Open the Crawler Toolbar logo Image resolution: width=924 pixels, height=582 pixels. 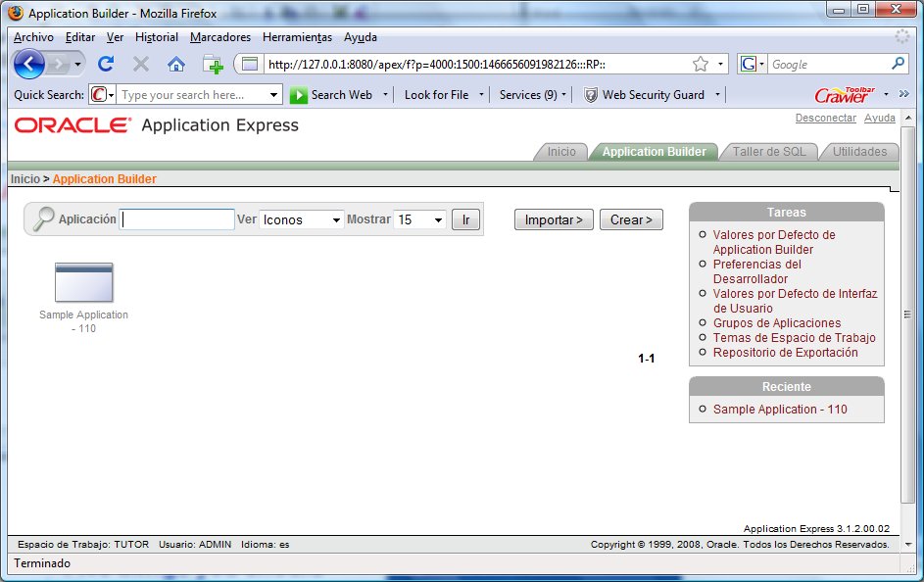pyautogui.click(x=845, y=94)
